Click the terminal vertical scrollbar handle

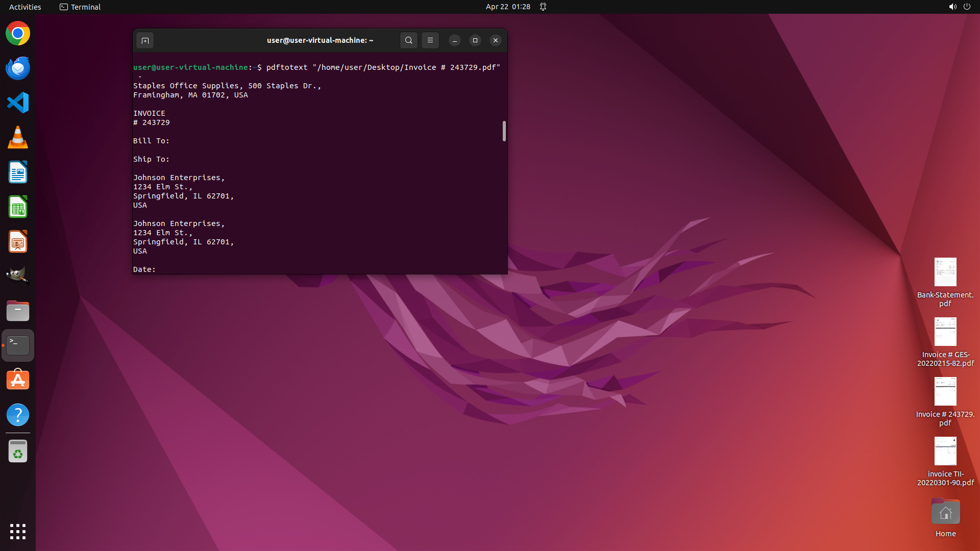click(x=504, y=131)
